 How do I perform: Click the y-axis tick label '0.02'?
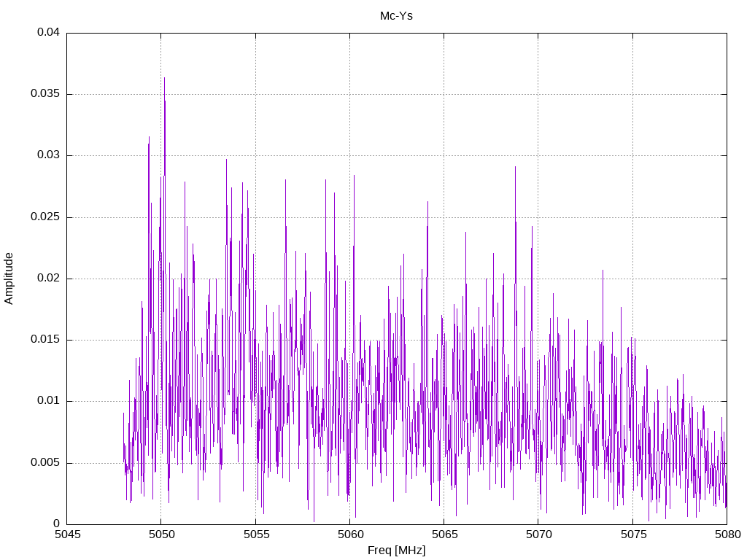pyautogui.click(x=49, y=278)
